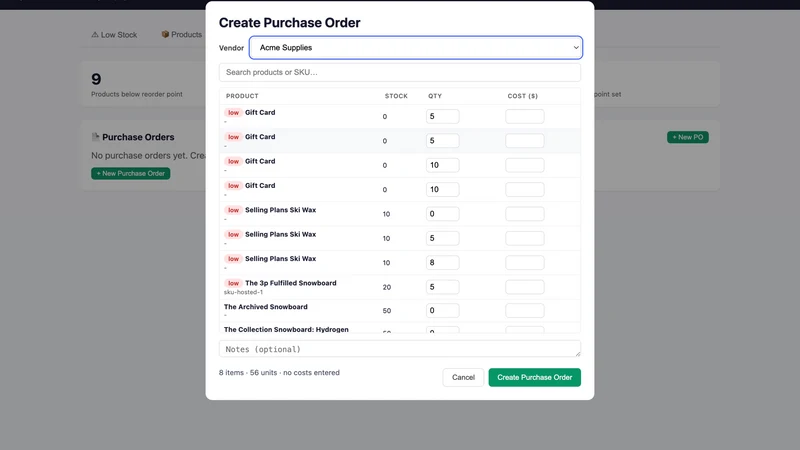Click the QTY column header
The width and height of the screenshot is (800, 450).
pos(435,96)
